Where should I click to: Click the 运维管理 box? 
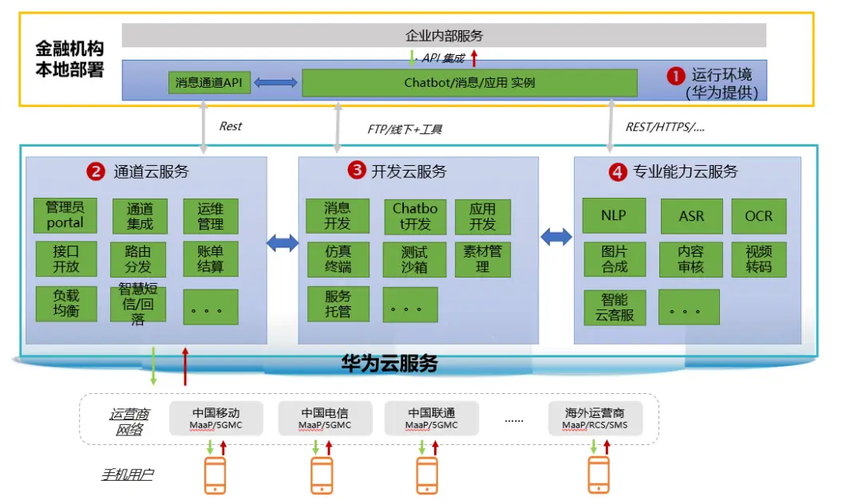[x=211, y=216]
